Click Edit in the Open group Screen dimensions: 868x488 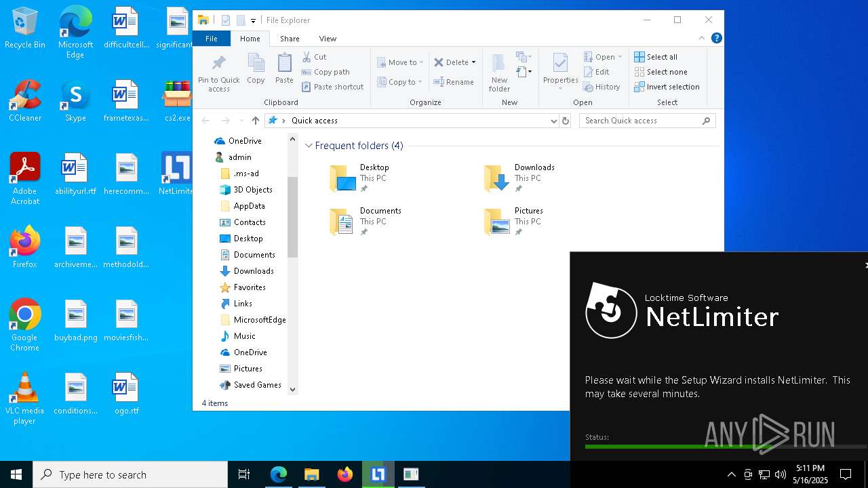tap(596, 72)
